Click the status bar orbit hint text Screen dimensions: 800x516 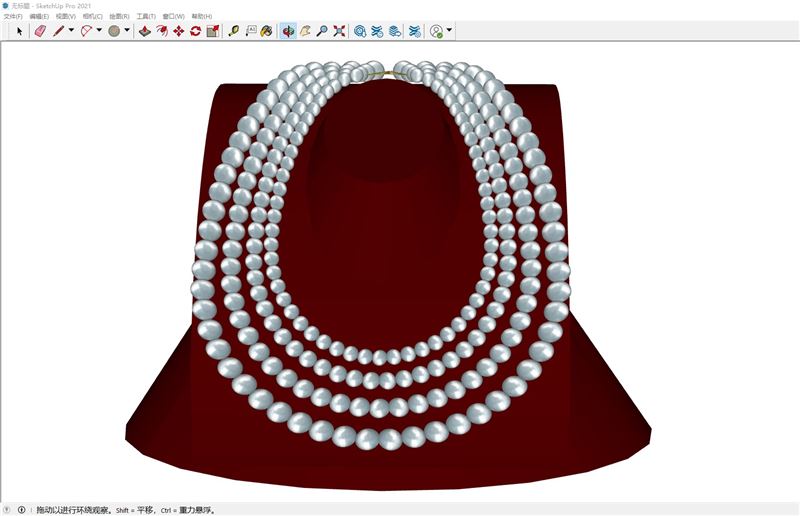click(x=127, y=510)
